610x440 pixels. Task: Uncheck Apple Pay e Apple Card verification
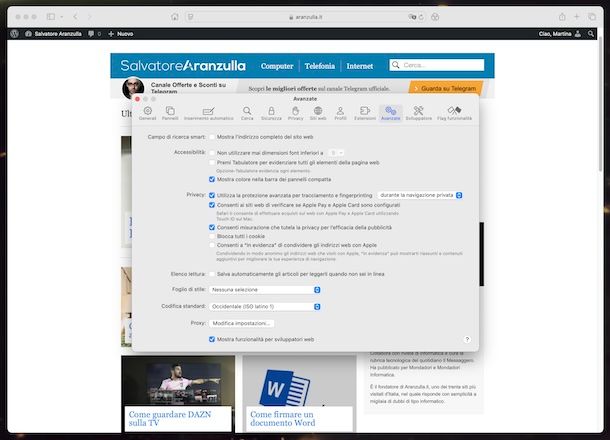pyautogui.click(x=212, y=205)
